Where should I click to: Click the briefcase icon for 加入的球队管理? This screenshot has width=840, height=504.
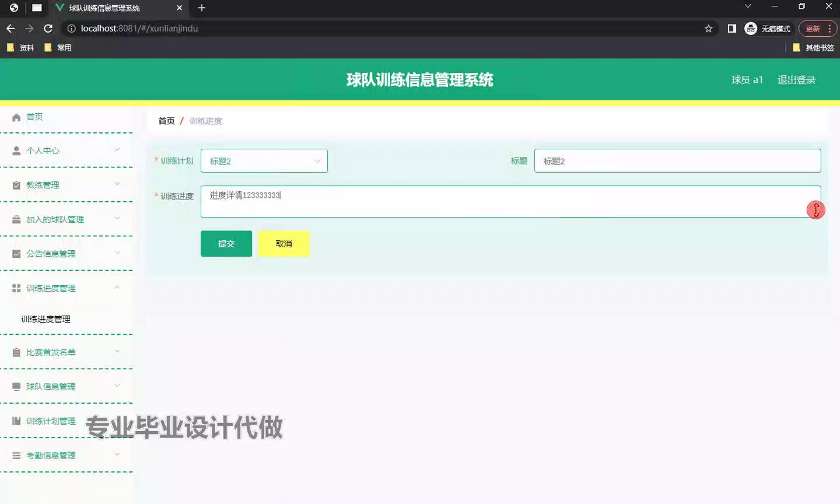[x=16, y=220]
